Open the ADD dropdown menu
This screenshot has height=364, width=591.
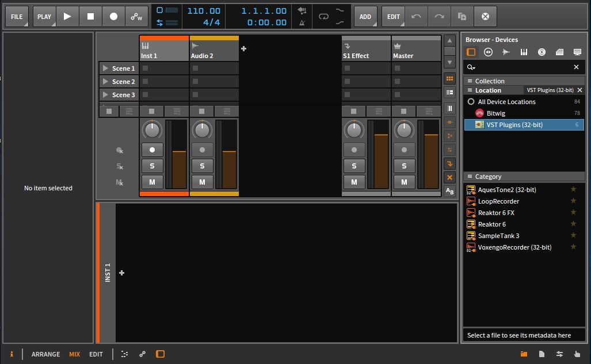pyautogui.click(x=365, y=16)
